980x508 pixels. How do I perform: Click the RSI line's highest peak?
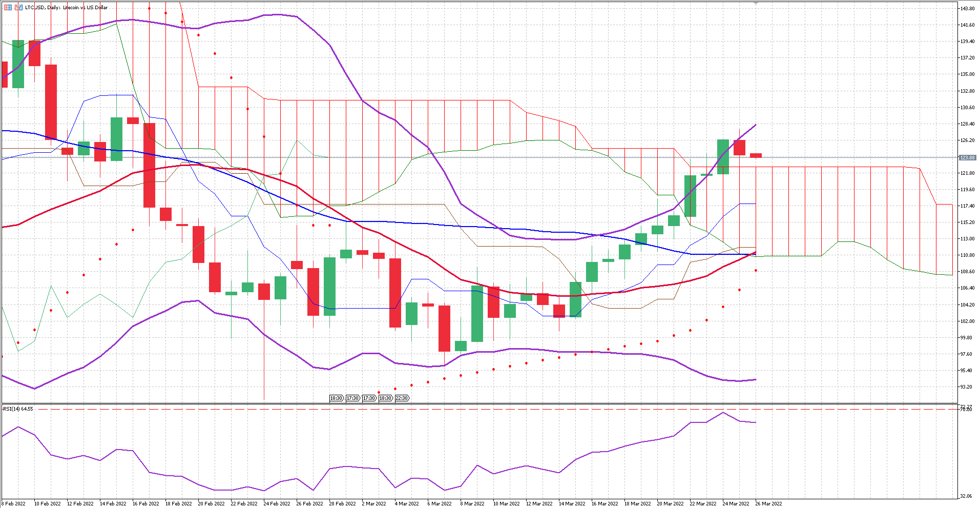(723, 413)
